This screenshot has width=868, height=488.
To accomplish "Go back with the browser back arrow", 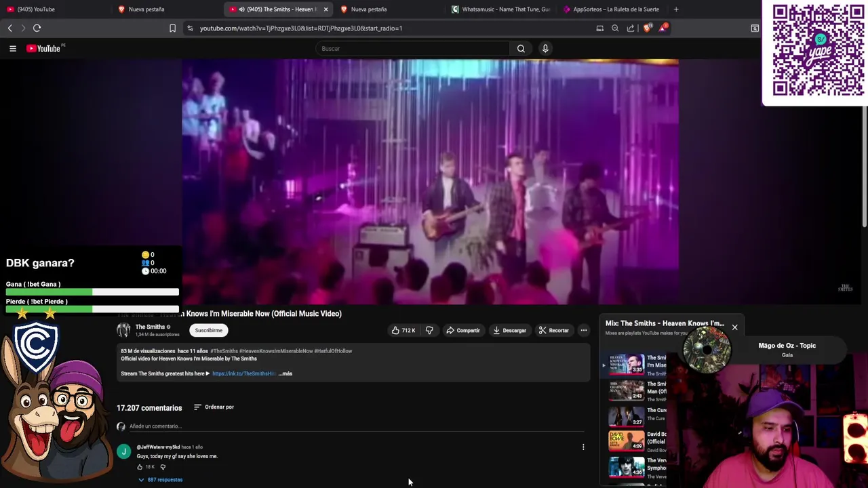I will tap(9, 28).
